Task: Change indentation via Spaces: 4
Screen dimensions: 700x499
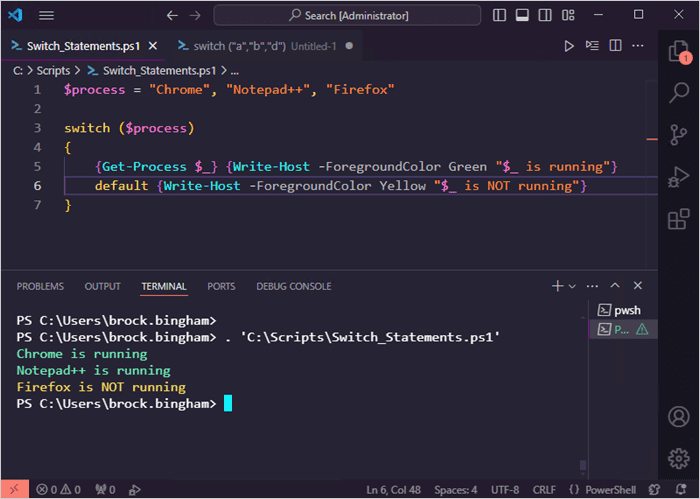Action: click(x=455, y=490)
